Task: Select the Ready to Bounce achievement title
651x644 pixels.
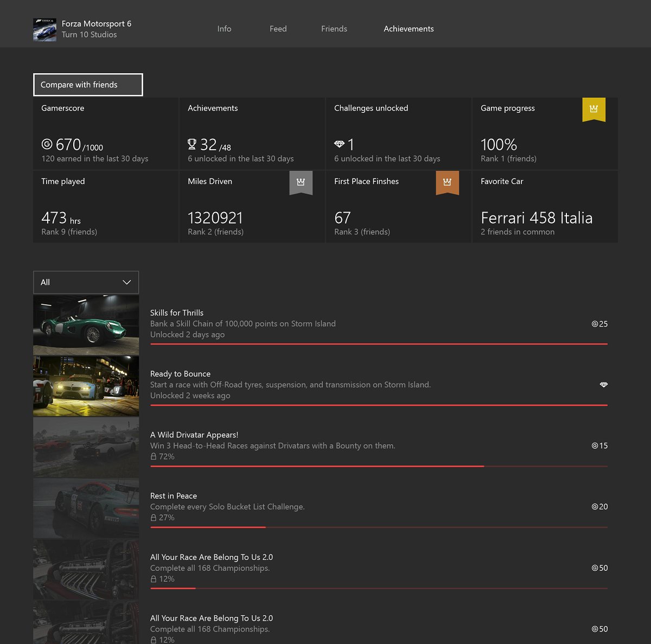Action: click(180, 374)
